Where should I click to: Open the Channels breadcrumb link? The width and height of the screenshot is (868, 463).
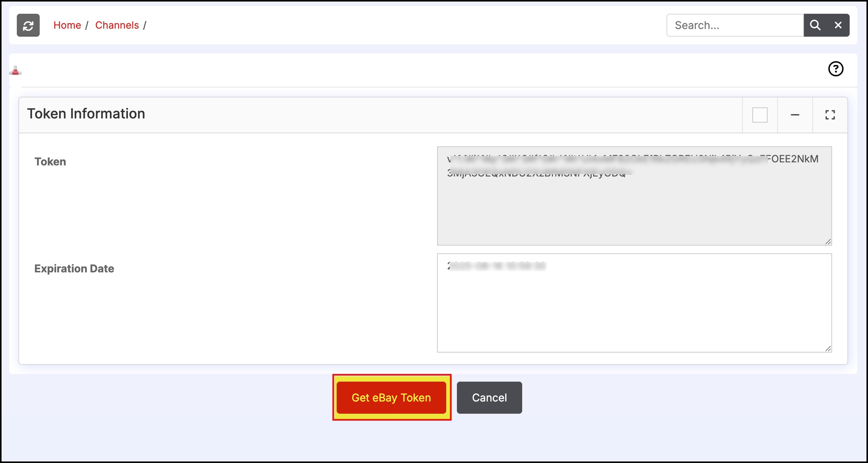click(117, 25)
